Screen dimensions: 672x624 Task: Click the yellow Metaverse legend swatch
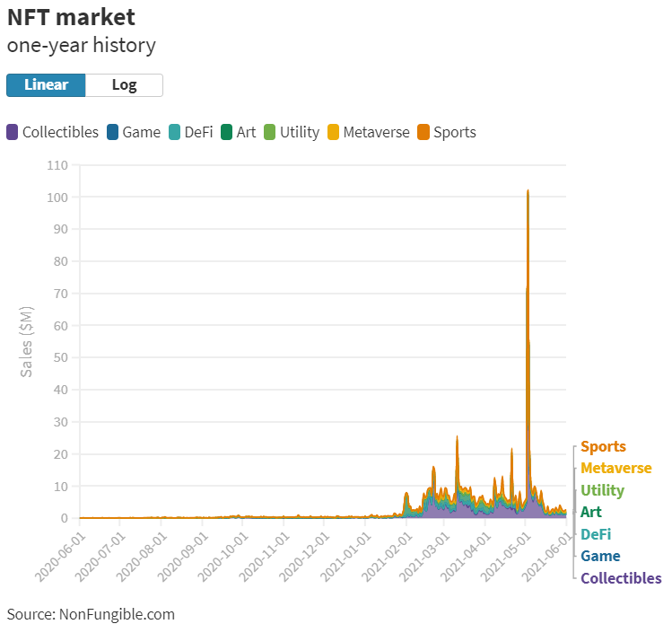333,132
